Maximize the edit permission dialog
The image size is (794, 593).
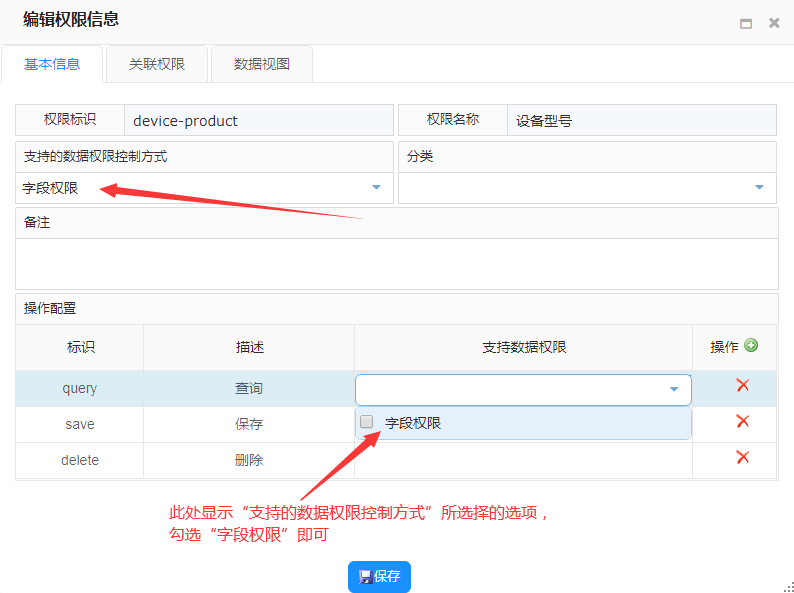(x=746, y=23)
